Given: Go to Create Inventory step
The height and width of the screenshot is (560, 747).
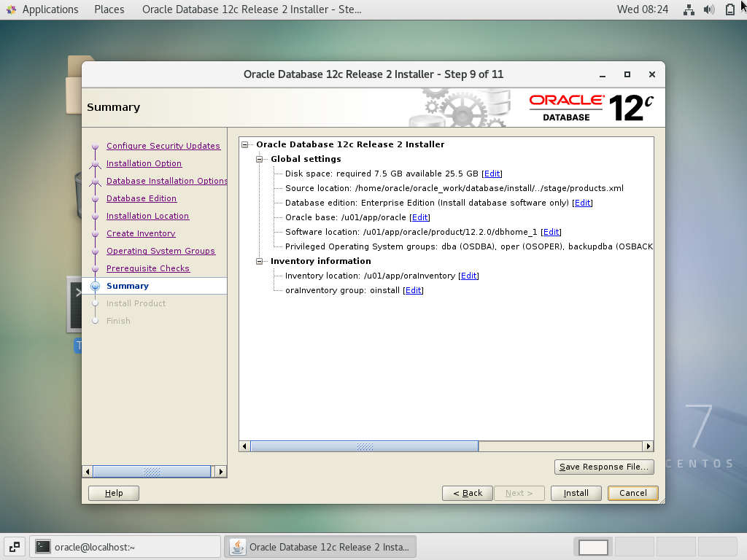Looking at the screenshot, I should tap(141, 233).
